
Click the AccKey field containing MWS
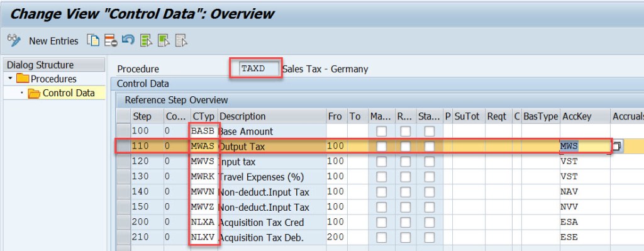pyautogui.click(x=586, y=146)
